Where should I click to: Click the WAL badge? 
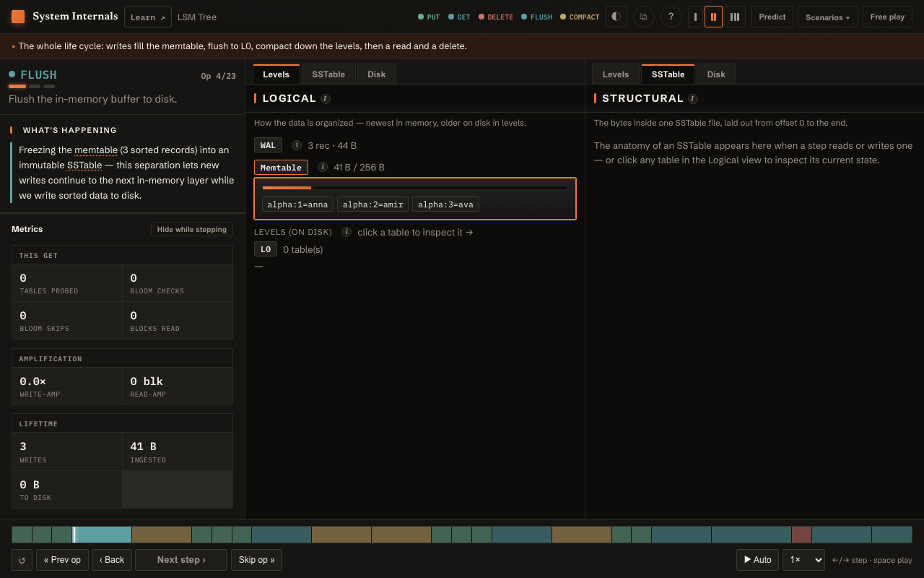tap(268, 145)
